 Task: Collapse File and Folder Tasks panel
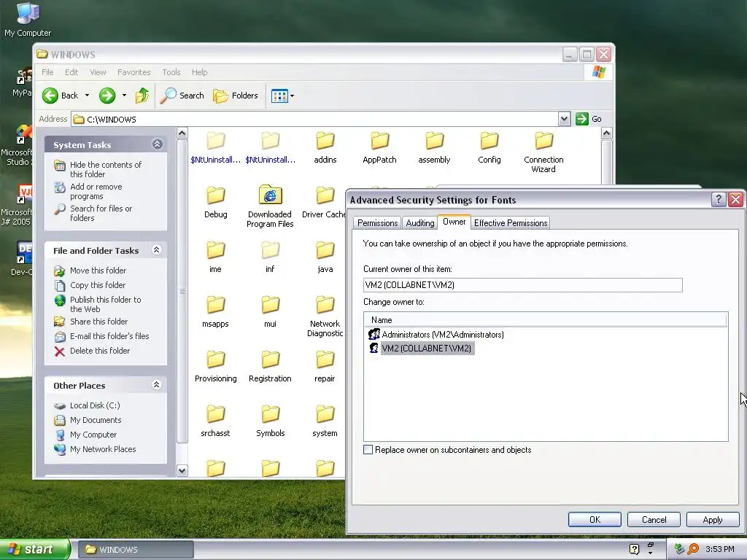[157, 250]
